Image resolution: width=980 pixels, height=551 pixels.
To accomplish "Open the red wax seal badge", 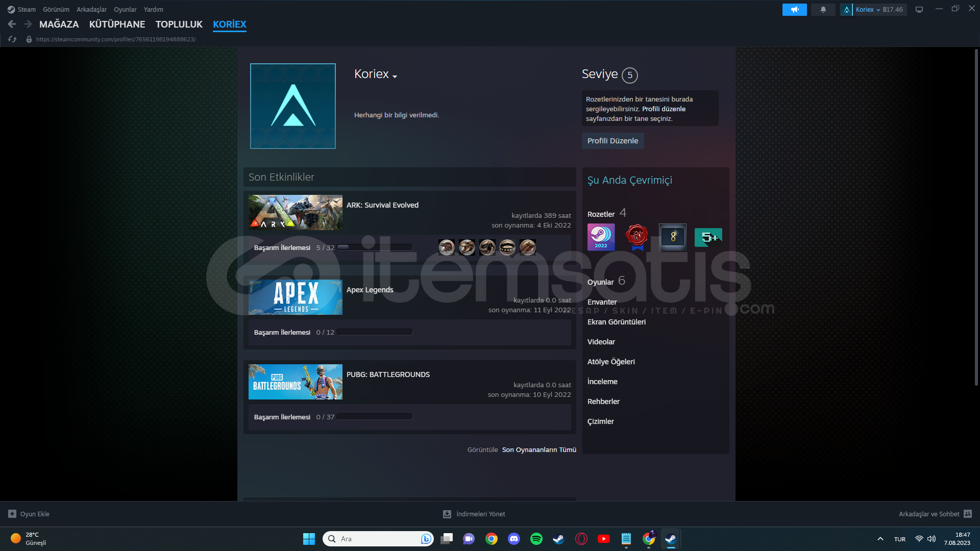I will pyautogui.click(x=637, y=237).
